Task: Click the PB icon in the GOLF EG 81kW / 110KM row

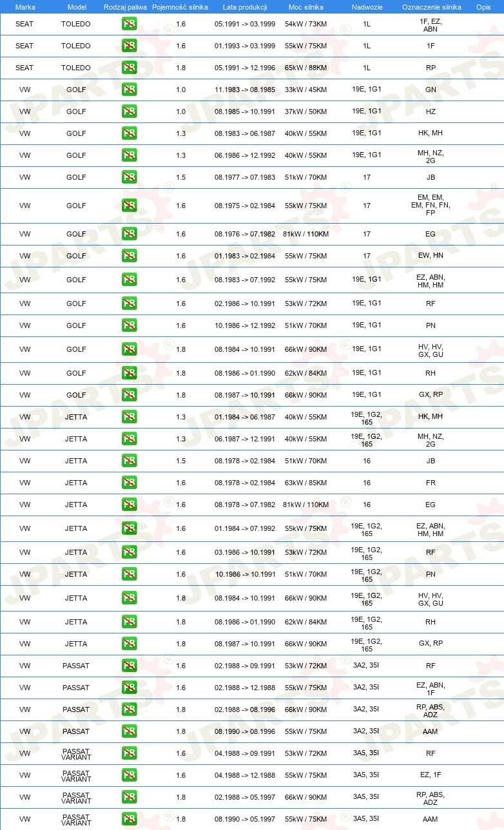Action: click(x=129, y=234)
